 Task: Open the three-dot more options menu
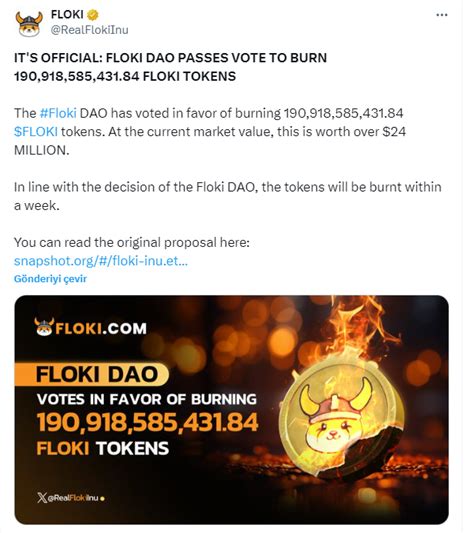pos(442,15)
